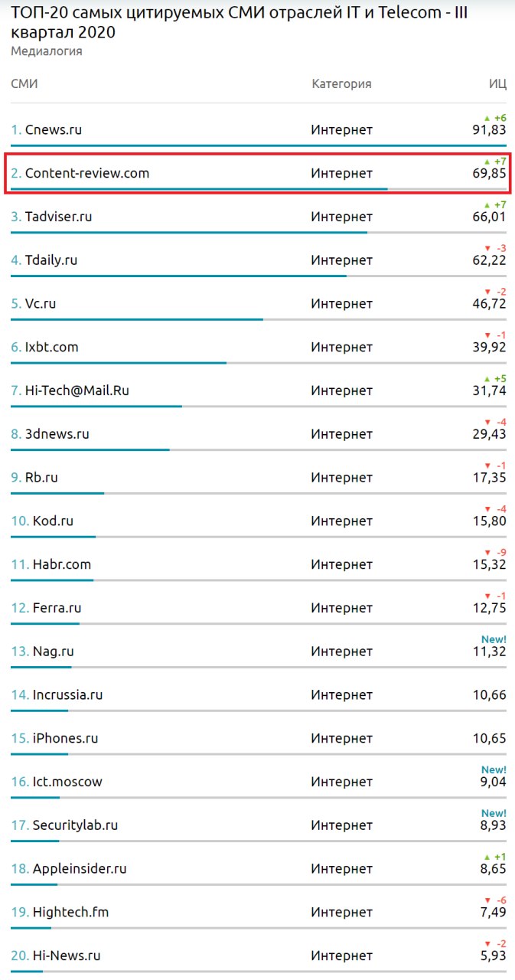The image size is (515, 980).
Task: Open the Tadviser.ru entry
Action: tap(58, 217)
